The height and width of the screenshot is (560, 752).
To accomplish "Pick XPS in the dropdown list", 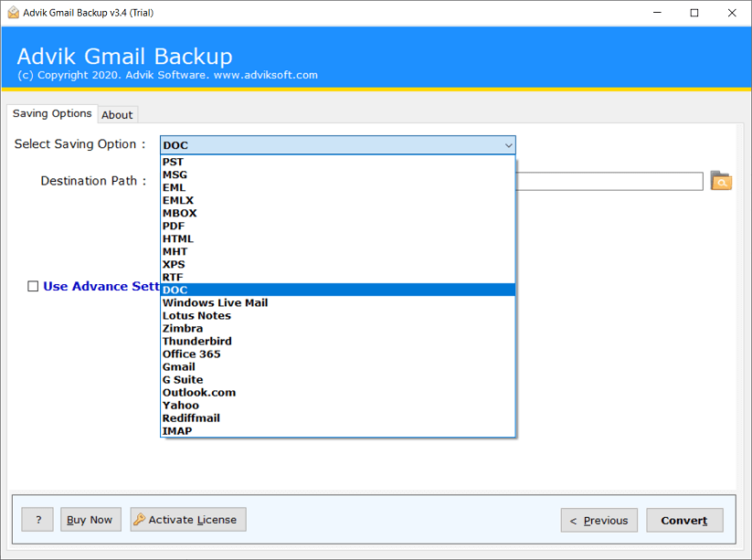I will pos(338,264).
